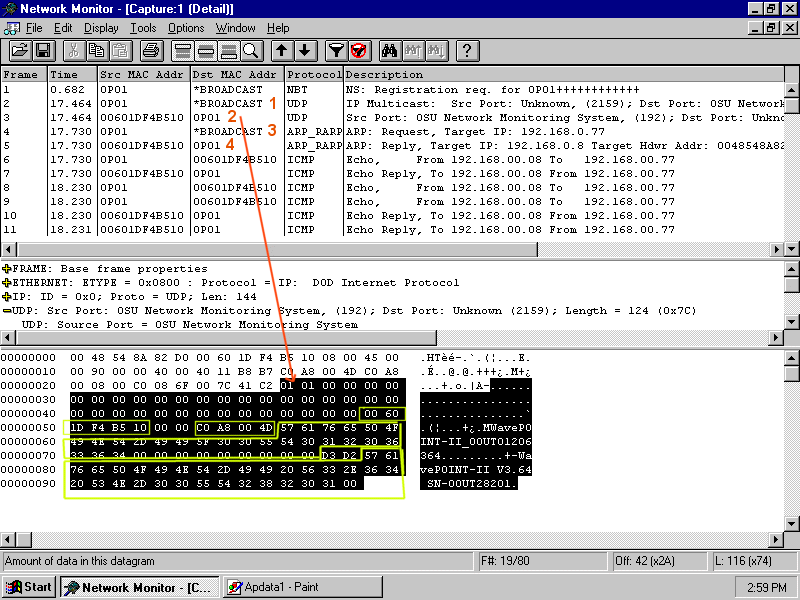Click the Cut scissors toolbar icon

[73, 51]
